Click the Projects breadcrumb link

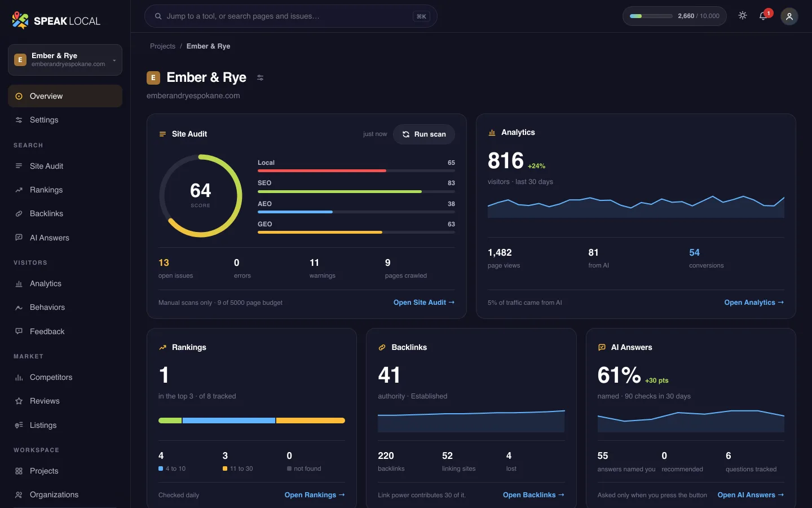162,46
